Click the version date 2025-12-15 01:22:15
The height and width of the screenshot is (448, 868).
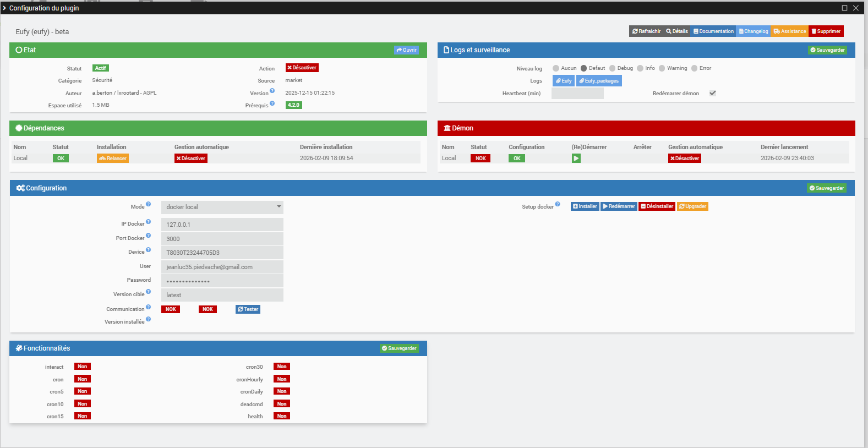310,93
